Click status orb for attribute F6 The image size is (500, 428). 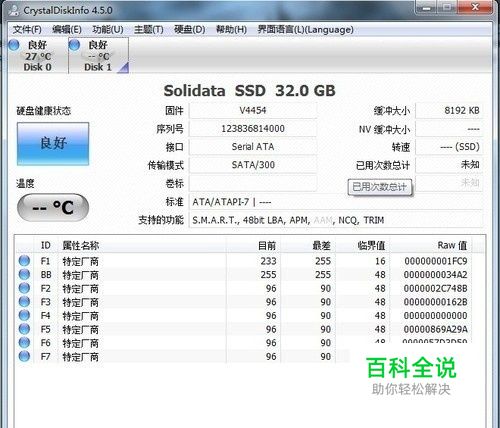click(24, 343)
